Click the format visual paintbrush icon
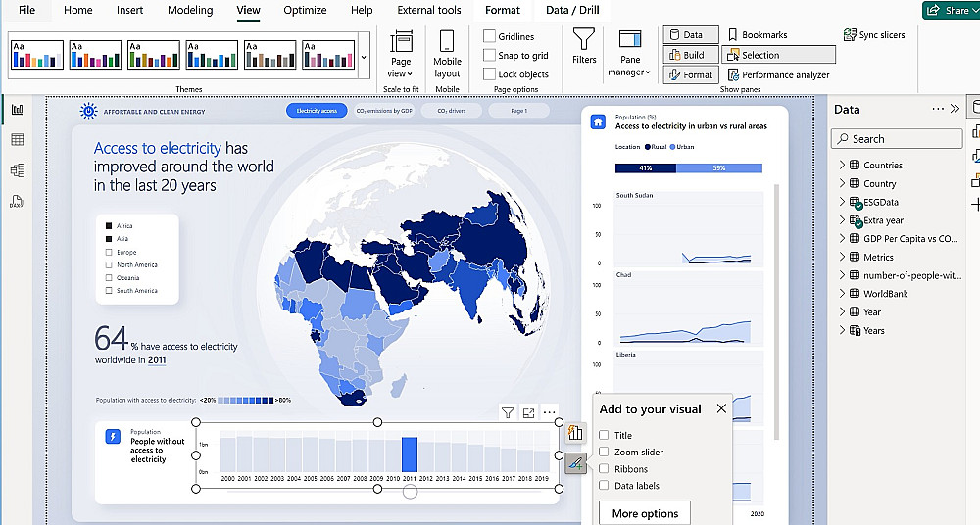This screenshot has height=525, width=980. (x=575, y=463)
